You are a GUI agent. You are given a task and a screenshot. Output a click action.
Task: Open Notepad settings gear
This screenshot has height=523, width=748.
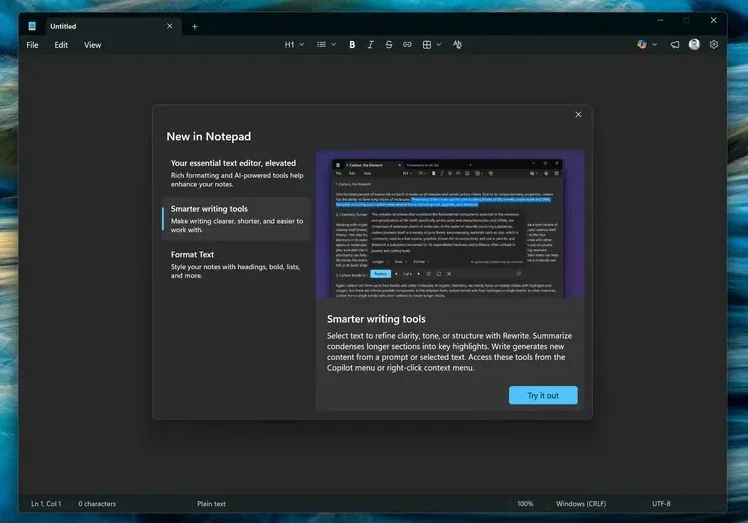pos(714,44)
